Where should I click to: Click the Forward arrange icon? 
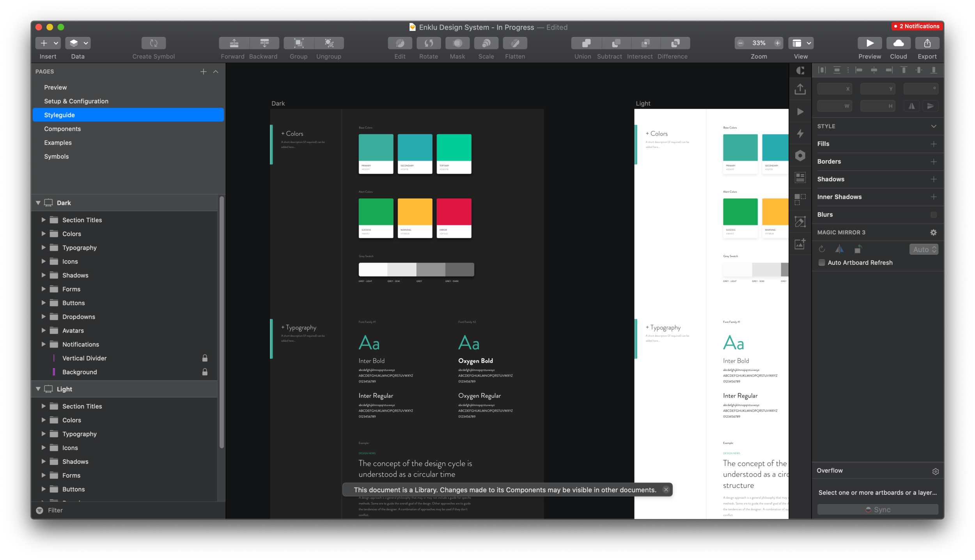click(234, 43)
